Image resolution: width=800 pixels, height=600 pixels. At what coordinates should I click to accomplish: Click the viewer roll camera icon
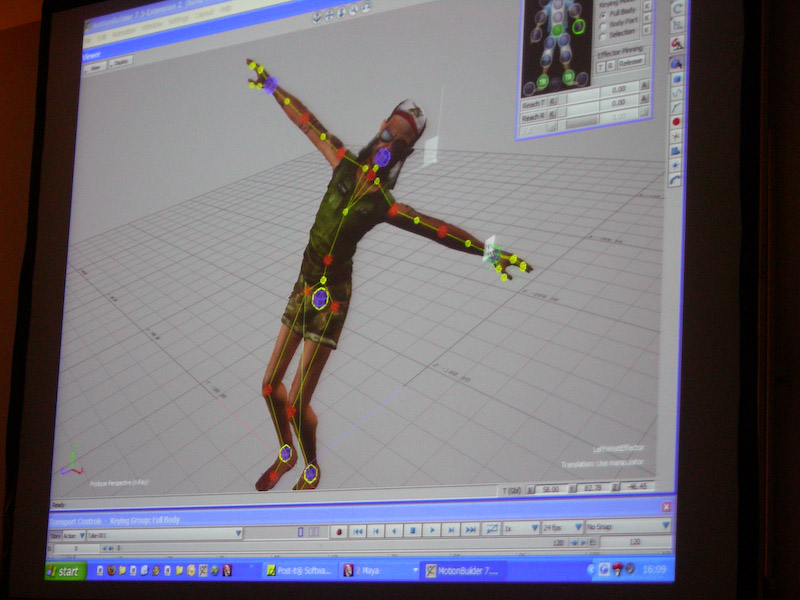click(x=366, y=7)
